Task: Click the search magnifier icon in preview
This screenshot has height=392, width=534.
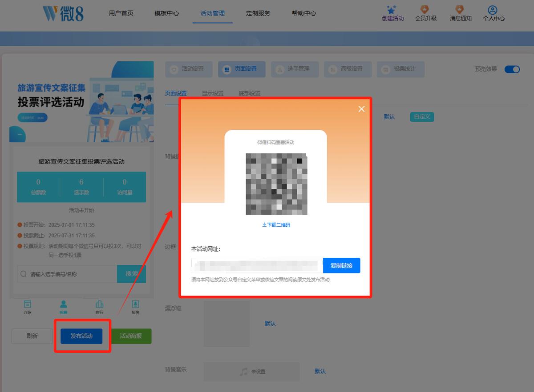Action: pyautogui.click(x=24, y=274)
